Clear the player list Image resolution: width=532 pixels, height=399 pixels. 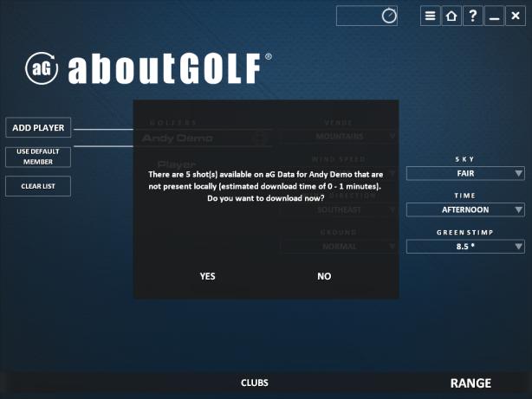pyautogui.click(x=38, y=186)
